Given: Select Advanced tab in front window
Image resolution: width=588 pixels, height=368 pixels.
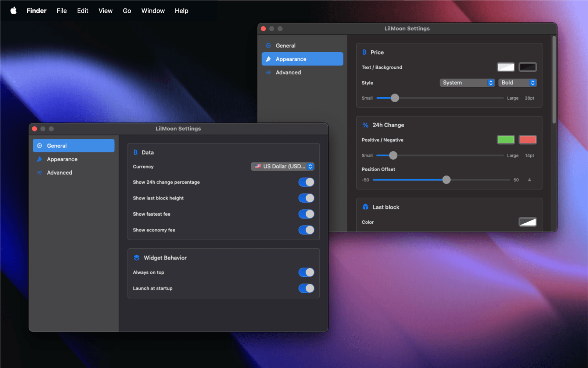Looking at the screenshot, I should click(x=73, y=173).
